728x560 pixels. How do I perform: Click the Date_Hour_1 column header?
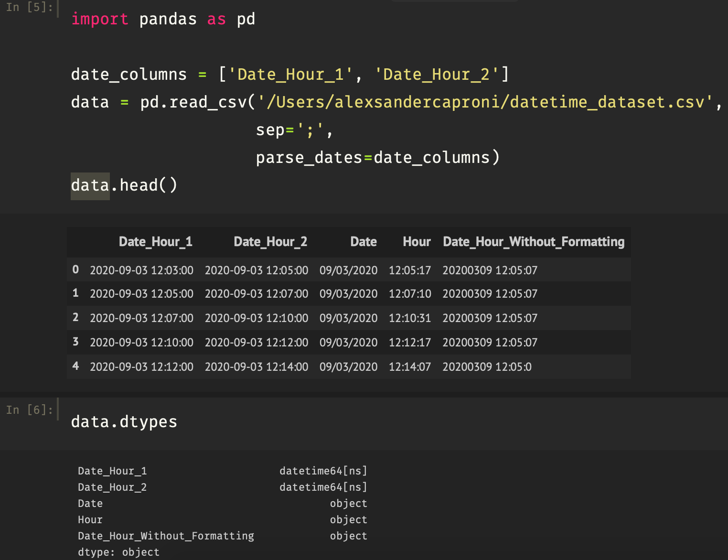(155, 242)
